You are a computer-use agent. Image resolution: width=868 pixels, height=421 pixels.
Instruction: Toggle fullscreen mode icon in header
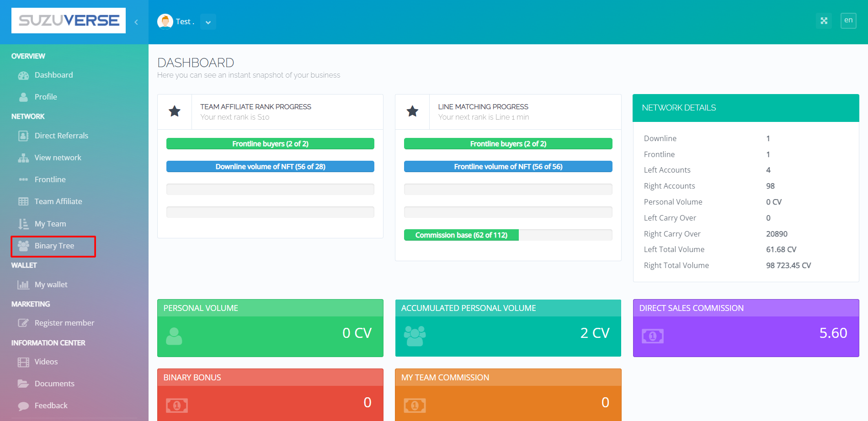pyautogui.click(x=824, y=21)
